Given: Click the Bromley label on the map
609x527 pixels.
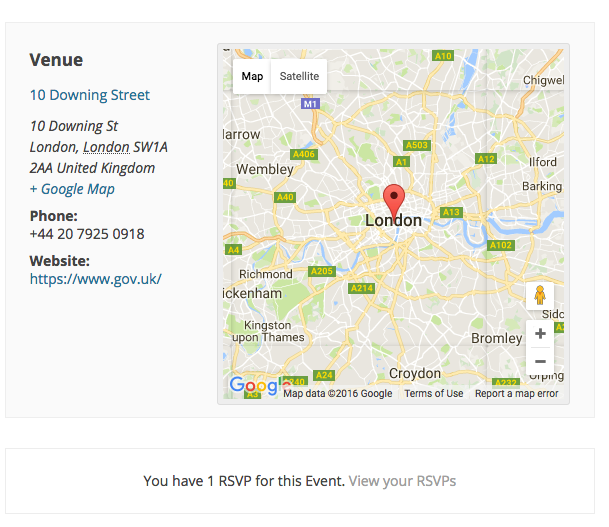Looking at the screenshot, I should (x=496, y=339).
